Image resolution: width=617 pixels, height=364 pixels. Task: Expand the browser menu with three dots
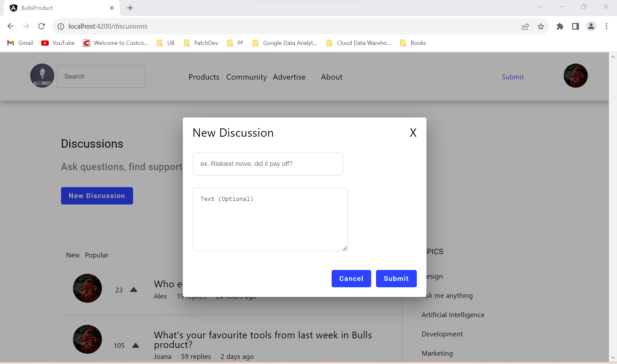pos(606,26)
